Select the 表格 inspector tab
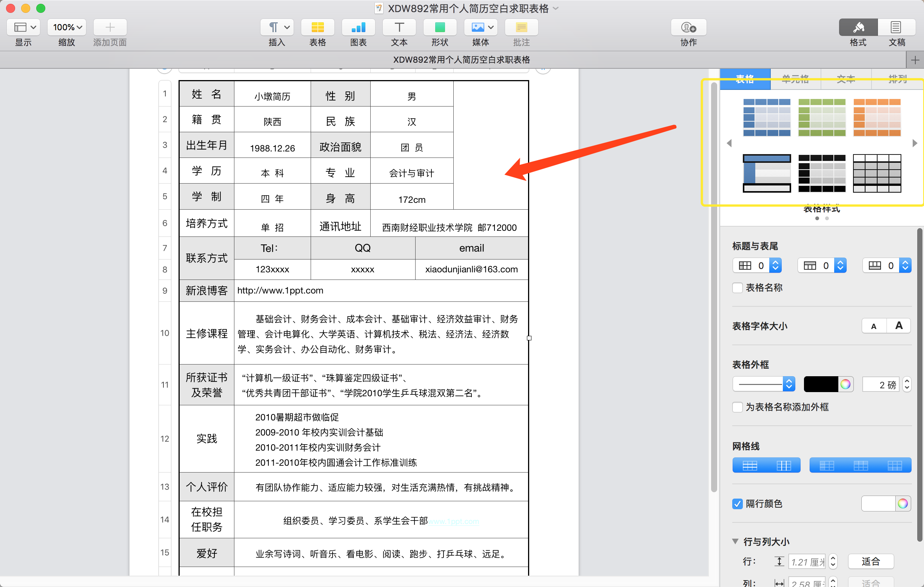Image resolution: width=924 pixels, height=587 pixels. (x=745, y=79)
